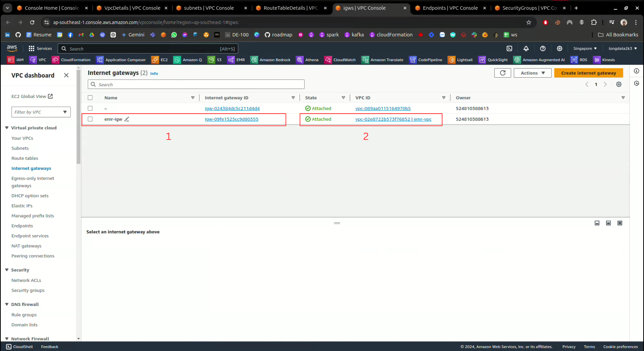Click Create internet gateway button
This screenshot has width=644, height=351.
click(588, 73)
